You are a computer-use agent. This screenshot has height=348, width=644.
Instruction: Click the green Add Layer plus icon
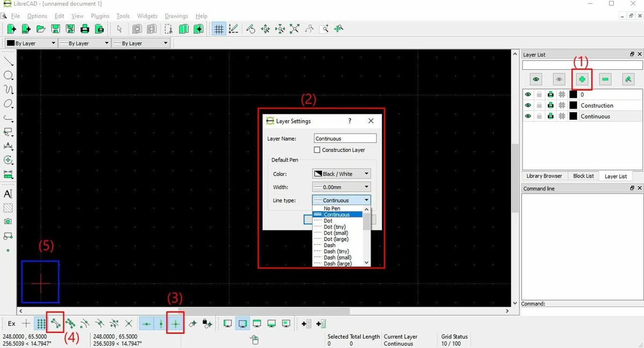[x=582, y=79]
